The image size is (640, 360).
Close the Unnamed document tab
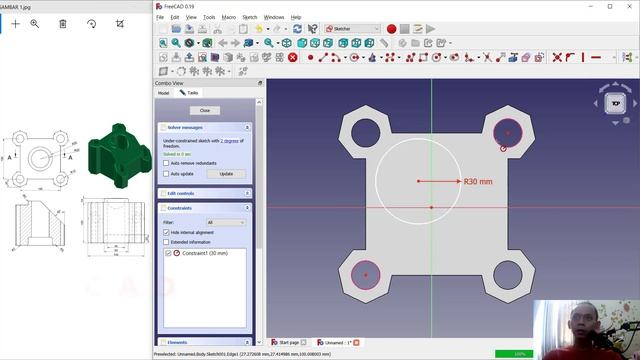356,342
